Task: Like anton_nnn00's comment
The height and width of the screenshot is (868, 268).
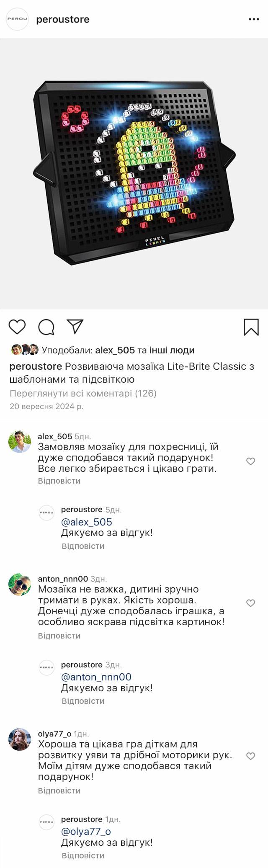Action: [x=250, y=603]
